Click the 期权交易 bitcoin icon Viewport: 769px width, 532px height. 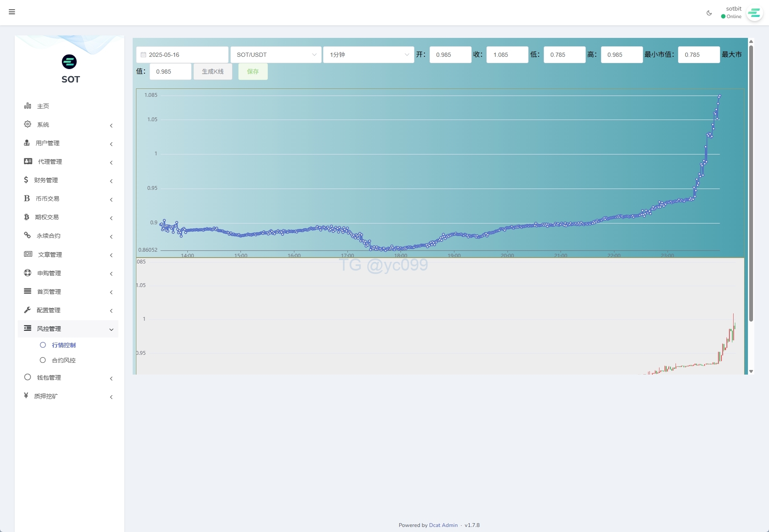[x=27, y=217]
